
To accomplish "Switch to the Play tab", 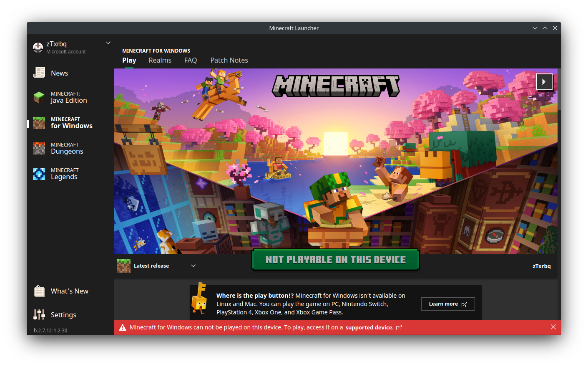I will (x=129, y=61).
